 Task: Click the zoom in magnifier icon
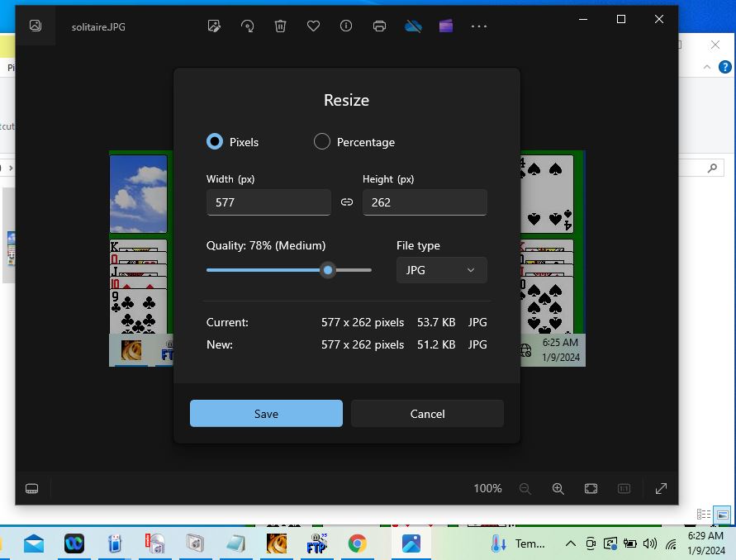558,489
